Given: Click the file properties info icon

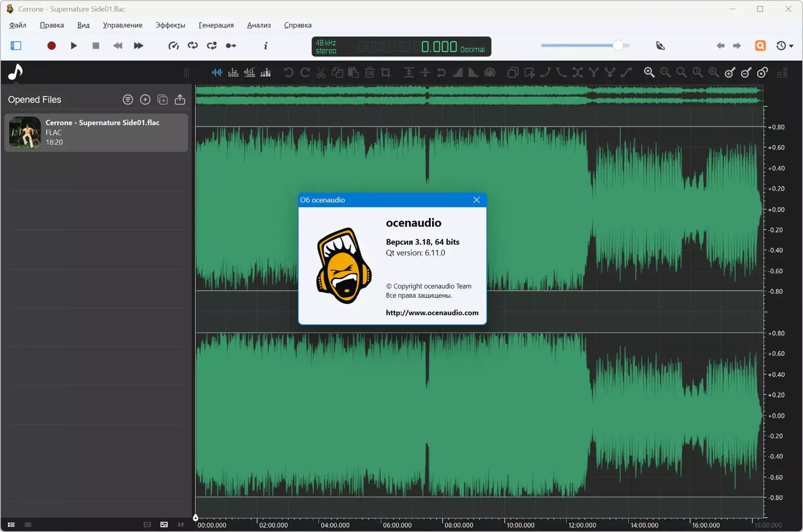Looking at the screenshot, I should [x=266, y=46].
